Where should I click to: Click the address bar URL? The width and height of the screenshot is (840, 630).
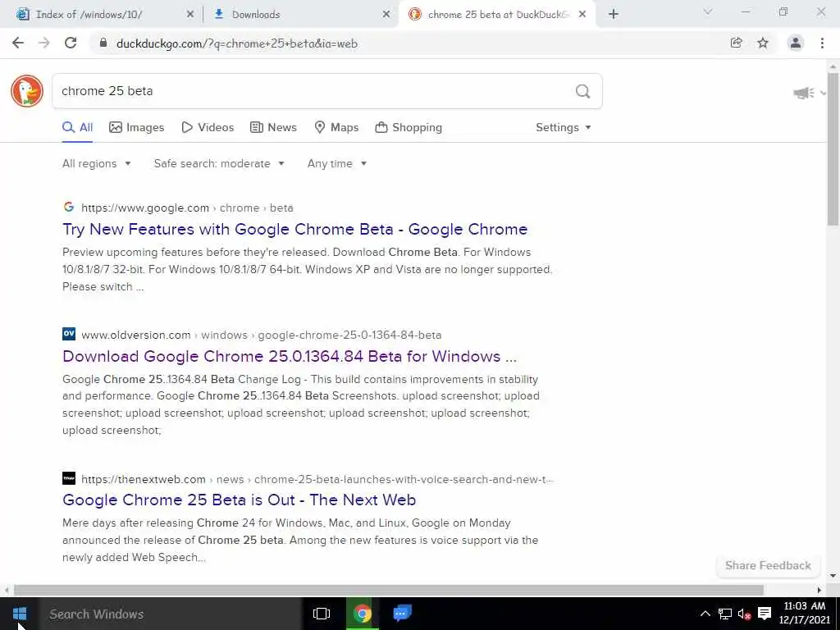click(x=237, y=44)
